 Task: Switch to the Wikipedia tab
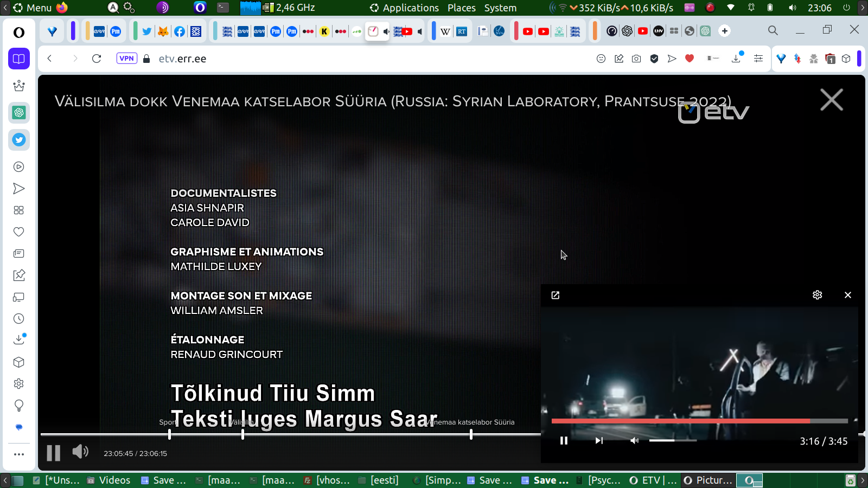point(445,31)
